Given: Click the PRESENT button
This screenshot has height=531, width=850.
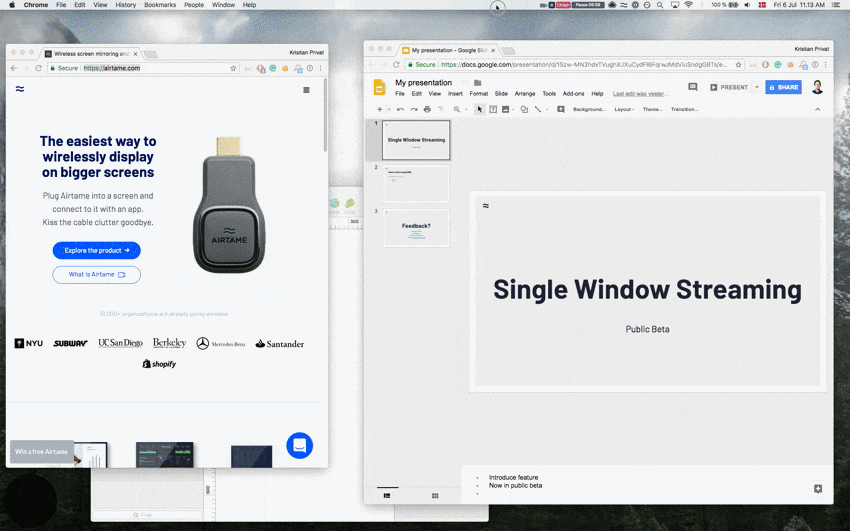Looking at the screenshot, I should pyautogui.click(x=729, y=87).
